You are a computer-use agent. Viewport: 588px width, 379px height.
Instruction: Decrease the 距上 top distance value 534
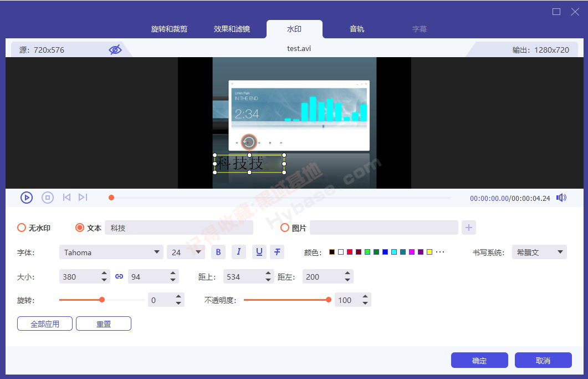[x=268, y=280]
